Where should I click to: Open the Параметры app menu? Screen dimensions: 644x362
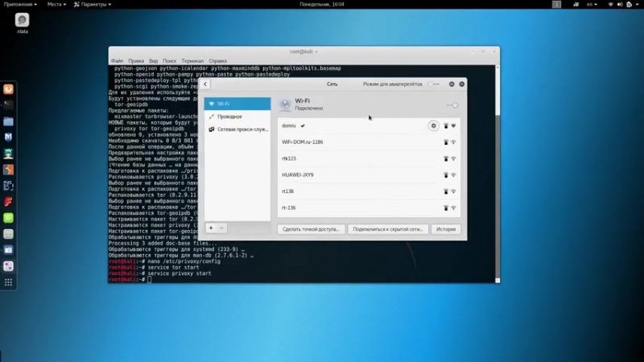click(93, 4)
